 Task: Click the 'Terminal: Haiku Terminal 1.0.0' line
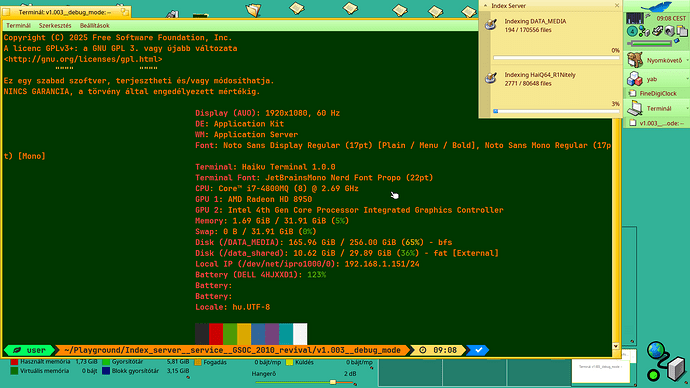tap(265, 167)
